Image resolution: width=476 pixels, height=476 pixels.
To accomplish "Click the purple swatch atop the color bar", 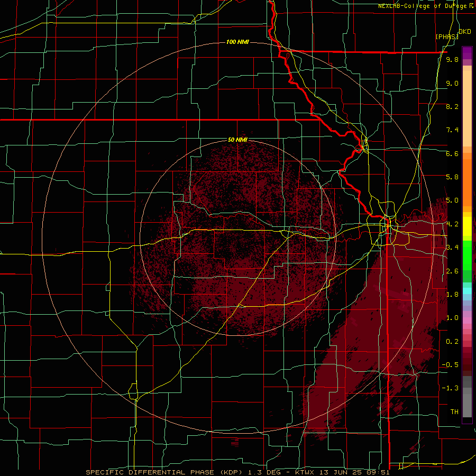I will (x=467, y=53).
